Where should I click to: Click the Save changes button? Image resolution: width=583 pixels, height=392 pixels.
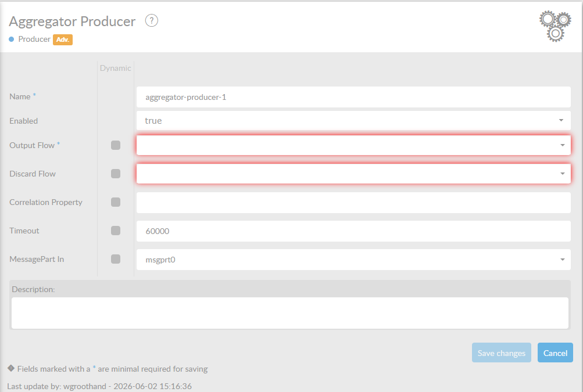point(501,353)
